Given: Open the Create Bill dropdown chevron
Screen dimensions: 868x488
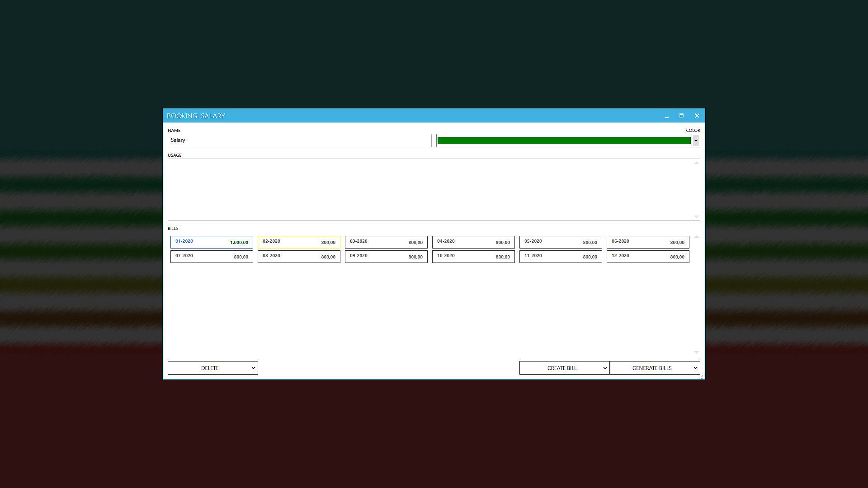Looking at the screenshot, I should coord(605,368).
